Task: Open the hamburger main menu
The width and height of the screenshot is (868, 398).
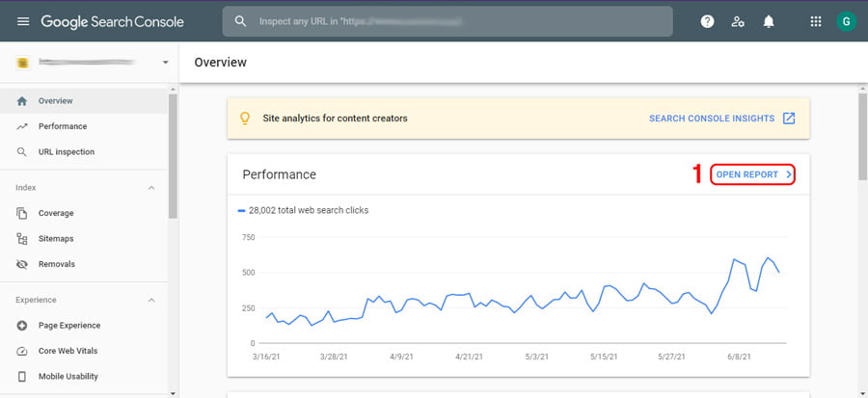Action: click(x=23, y=21)
